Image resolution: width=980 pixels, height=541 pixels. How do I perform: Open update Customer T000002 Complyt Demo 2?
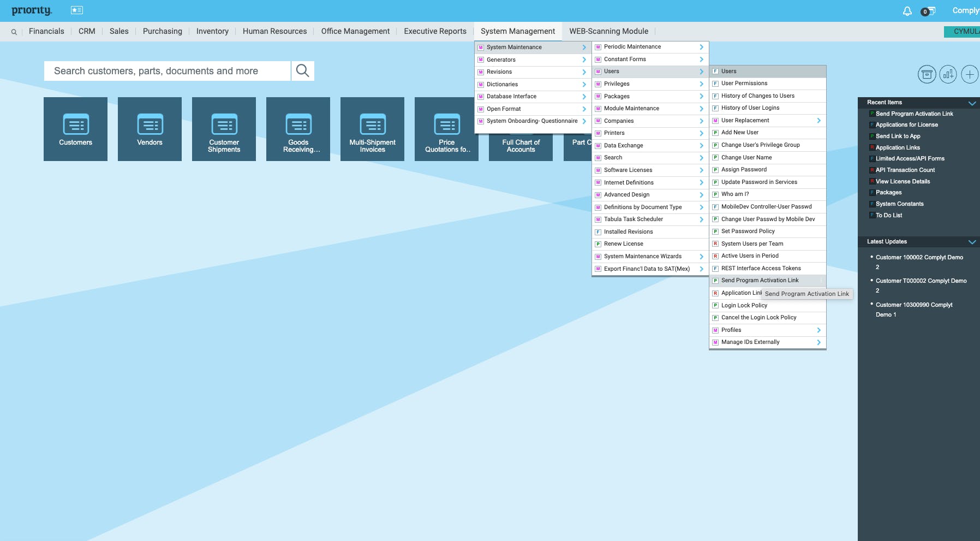pyautogui.click(x=921, y=286)
